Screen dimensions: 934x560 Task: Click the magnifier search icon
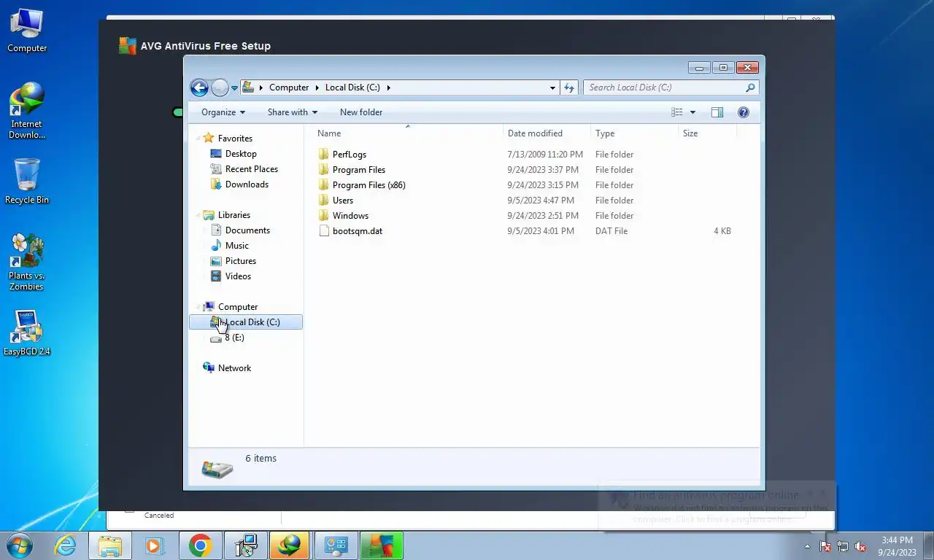click(750, 87)
